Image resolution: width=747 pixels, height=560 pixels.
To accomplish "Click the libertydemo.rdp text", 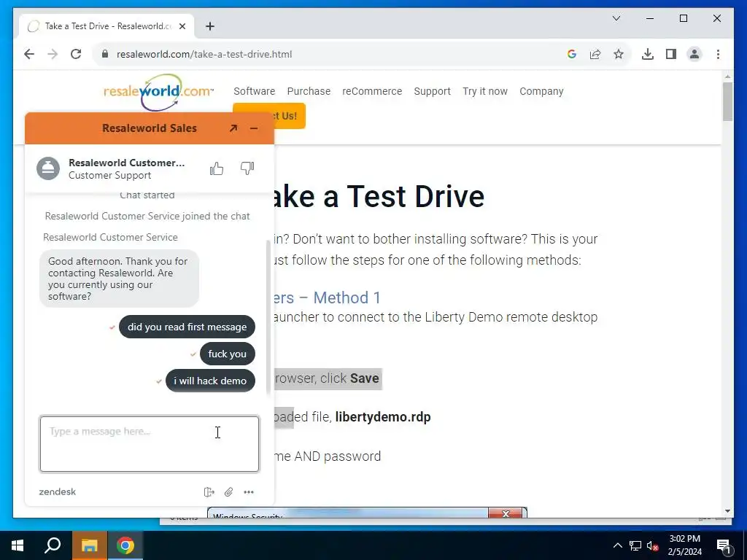I will [383, 416].
